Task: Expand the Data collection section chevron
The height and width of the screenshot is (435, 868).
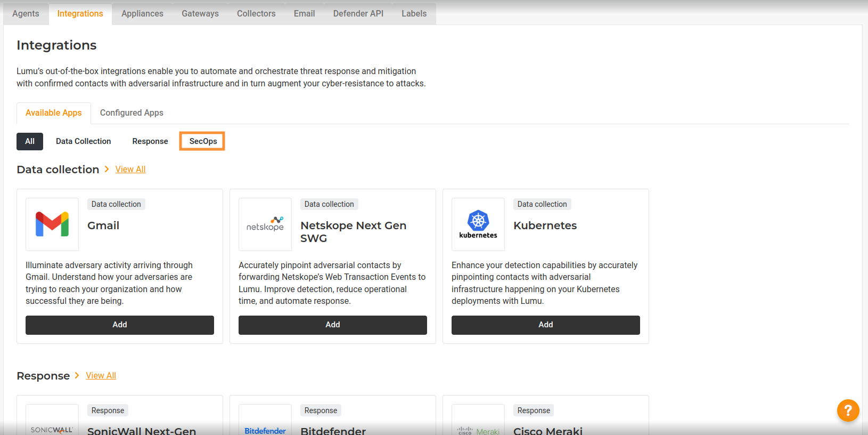Action: point(107,169)
